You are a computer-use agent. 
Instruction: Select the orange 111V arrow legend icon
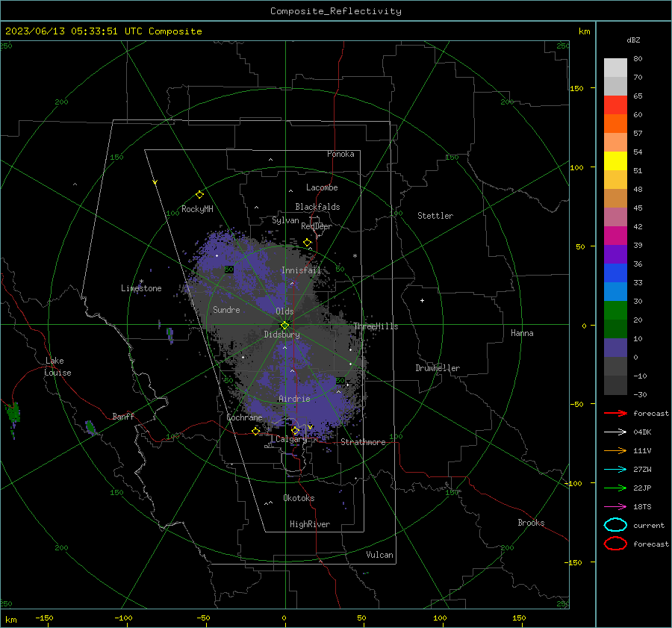pos(615,450)
